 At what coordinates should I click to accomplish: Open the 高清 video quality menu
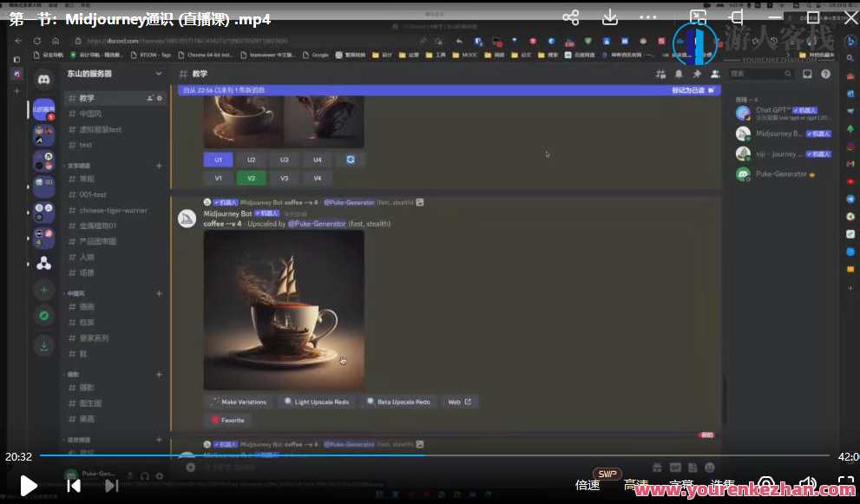tap(635, 485)
